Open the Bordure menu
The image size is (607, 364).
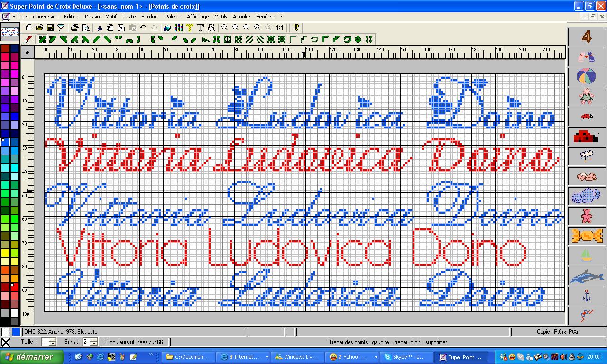tap(150, 16)
